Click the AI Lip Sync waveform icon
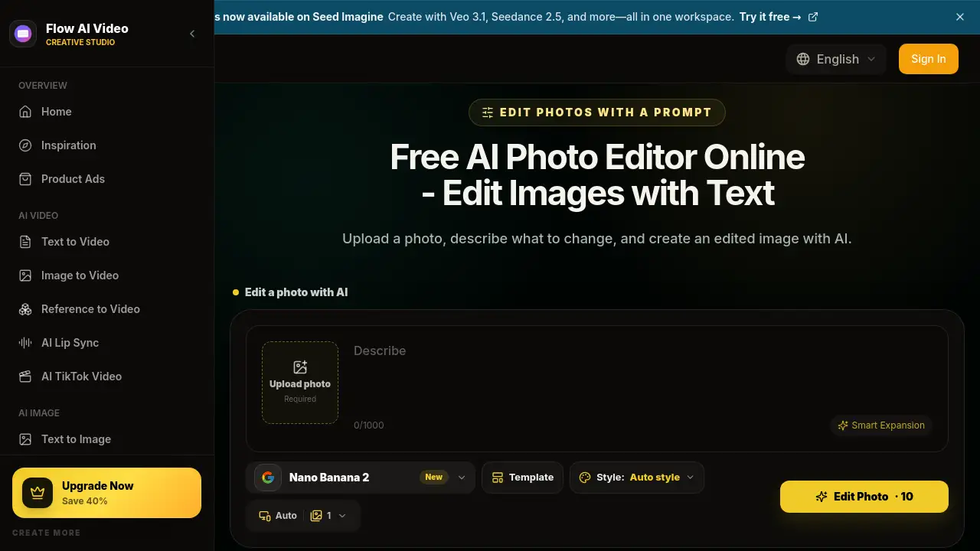Image resolution: width=980 pixels, height=551 pixels. pos(25,343)
